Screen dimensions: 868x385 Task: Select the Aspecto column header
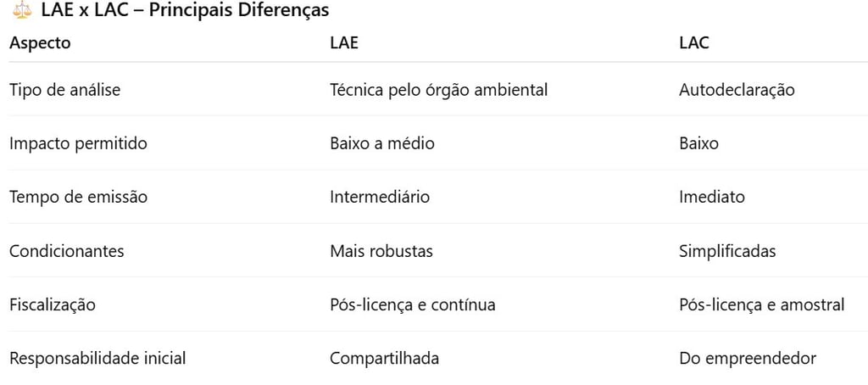pos(40,43)
